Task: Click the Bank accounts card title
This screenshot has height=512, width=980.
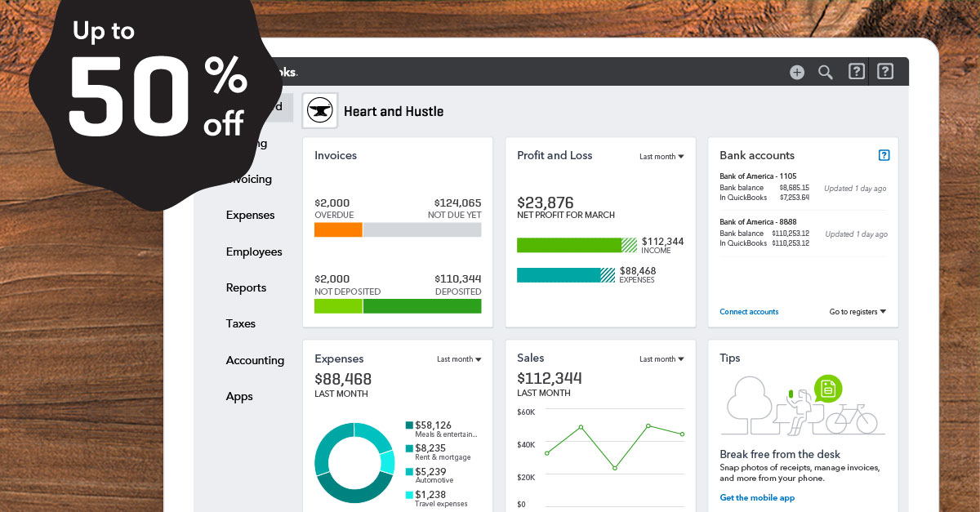Action: tap(757, 155)
